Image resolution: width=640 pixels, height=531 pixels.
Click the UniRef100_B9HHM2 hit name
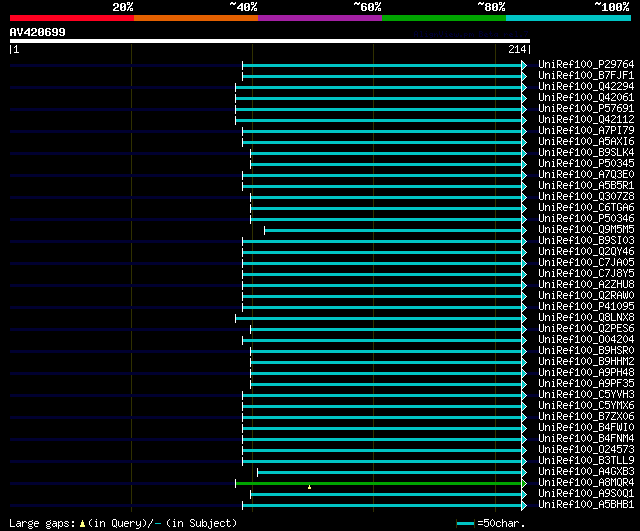tap(586, 362)
